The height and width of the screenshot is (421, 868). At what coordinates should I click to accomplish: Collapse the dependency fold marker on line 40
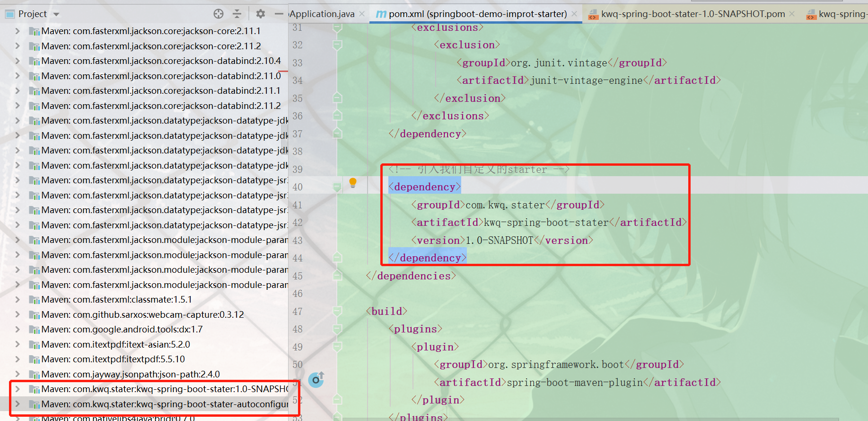tap(337, 187)
